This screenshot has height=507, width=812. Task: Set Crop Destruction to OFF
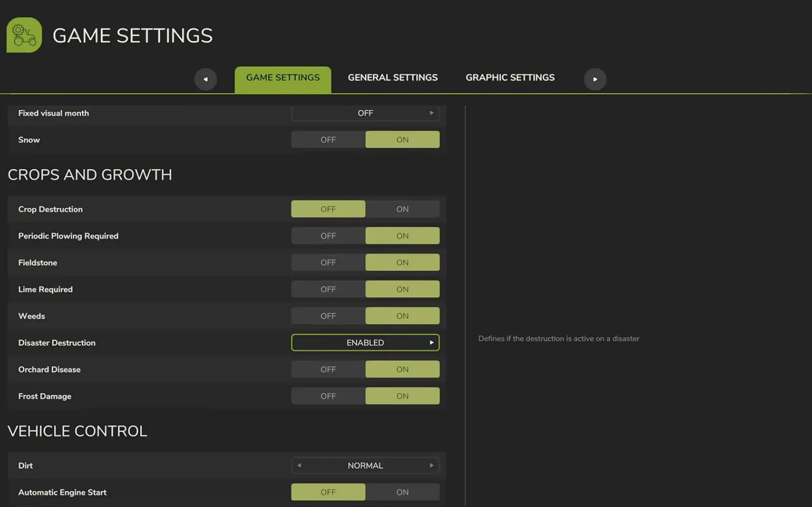[328, 209]
